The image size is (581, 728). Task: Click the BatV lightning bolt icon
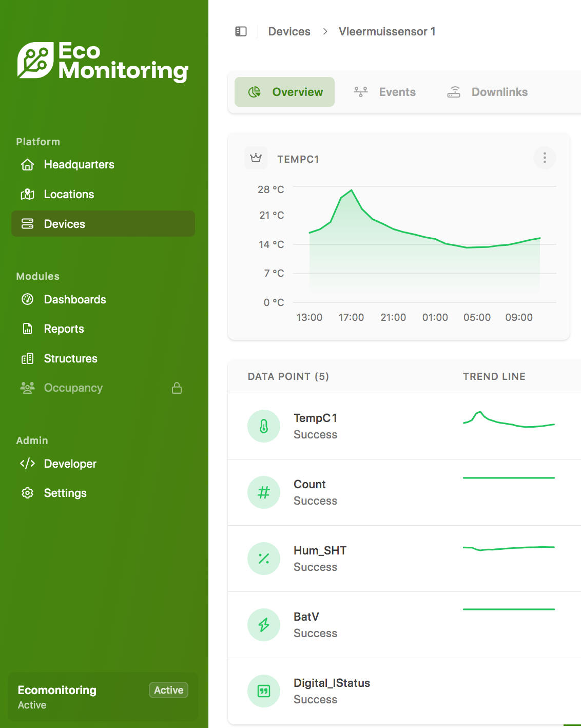point(264,625)
